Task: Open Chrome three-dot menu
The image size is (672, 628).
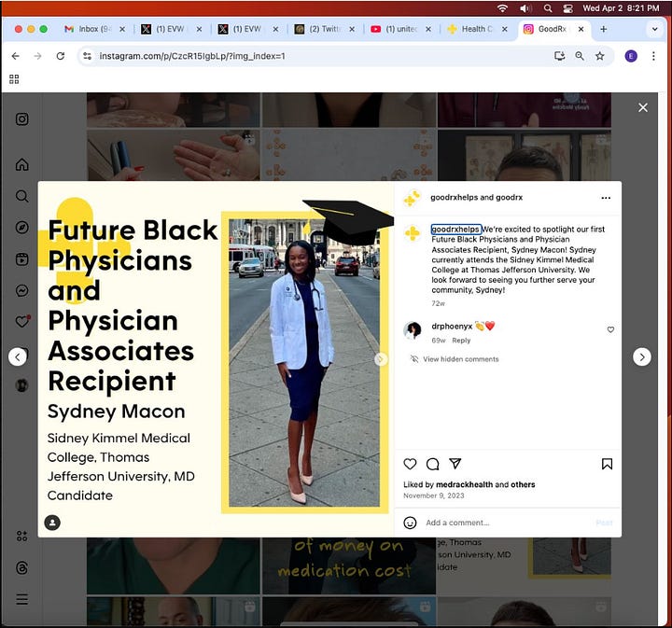Action: 653,56
